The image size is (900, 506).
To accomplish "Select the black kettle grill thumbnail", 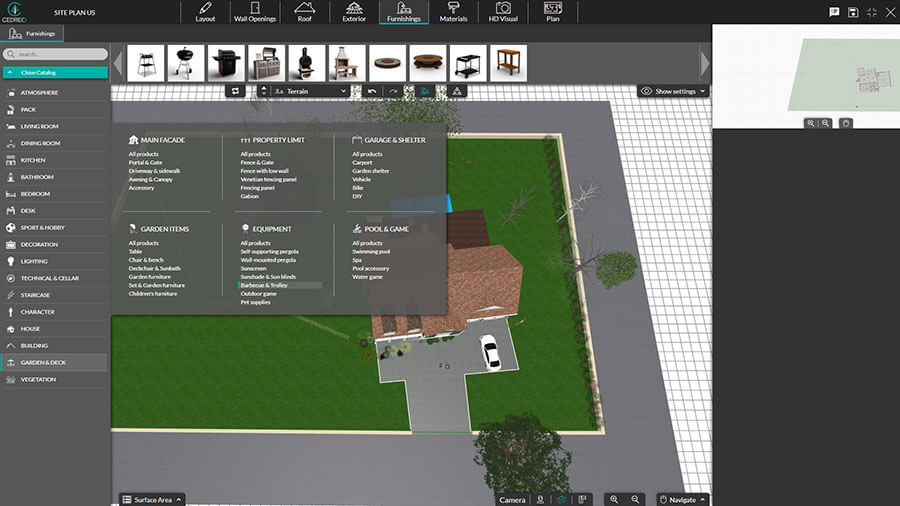I will click(184, 63).
